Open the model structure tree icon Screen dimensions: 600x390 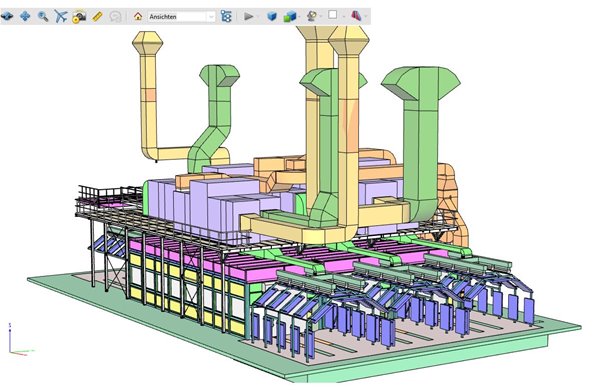tap(226, 16)
